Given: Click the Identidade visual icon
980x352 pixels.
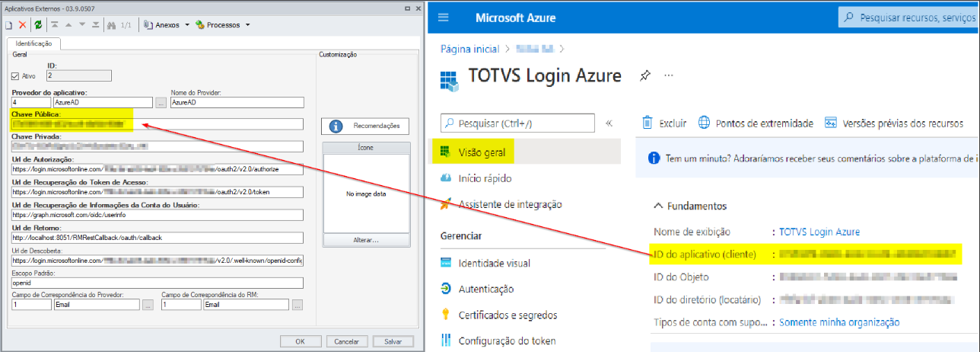Looking at the screenshot, I should click(447, 263).
